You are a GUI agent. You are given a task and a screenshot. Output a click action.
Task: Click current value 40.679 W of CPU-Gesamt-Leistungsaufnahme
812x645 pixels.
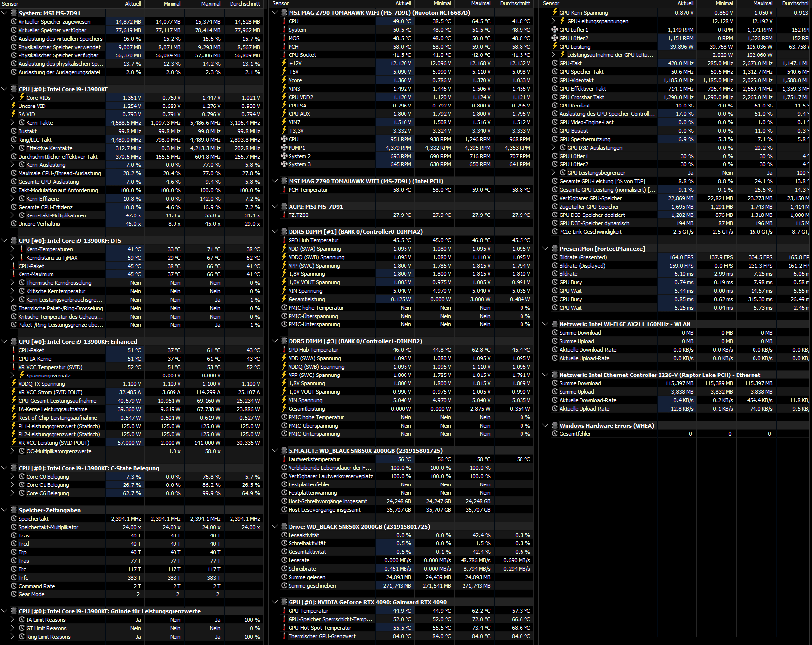pyautogui.click(x=125, y=401)
